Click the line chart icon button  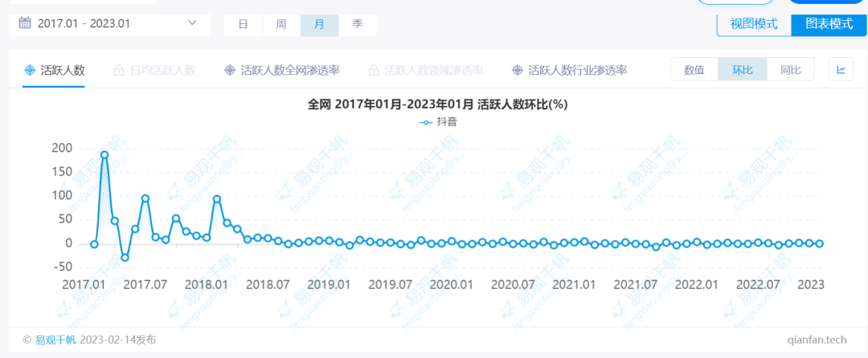coord(841,70)
